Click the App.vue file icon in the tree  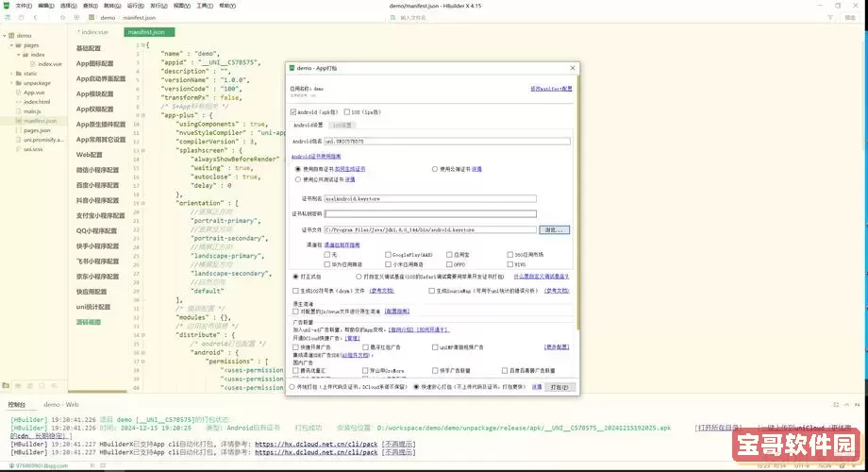19,93
